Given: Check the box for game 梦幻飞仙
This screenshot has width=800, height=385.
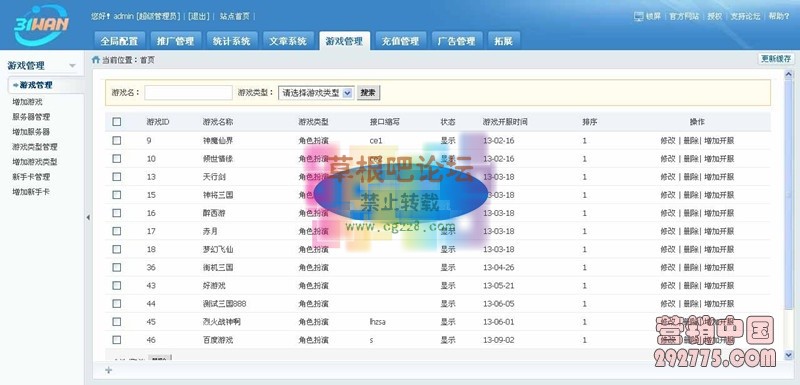Looking at the screenshot, I should (117, 249).
